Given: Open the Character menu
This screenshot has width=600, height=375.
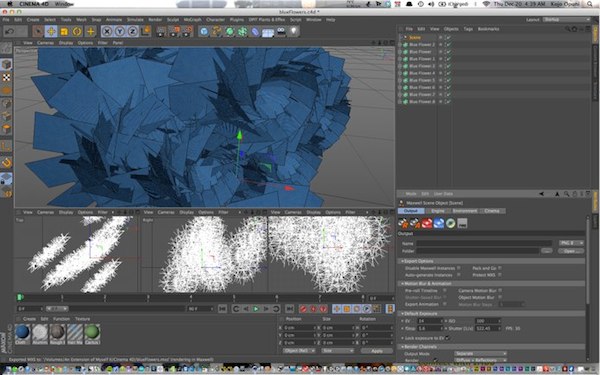Looking at the screenshot, I should tap(215, 20).
